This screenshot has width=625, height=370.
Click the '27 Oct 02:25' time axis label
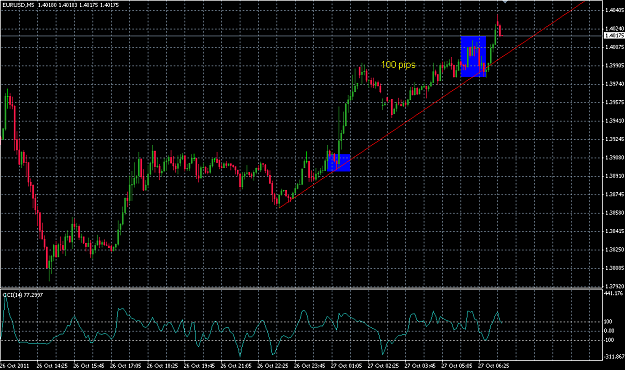point(383,365)
